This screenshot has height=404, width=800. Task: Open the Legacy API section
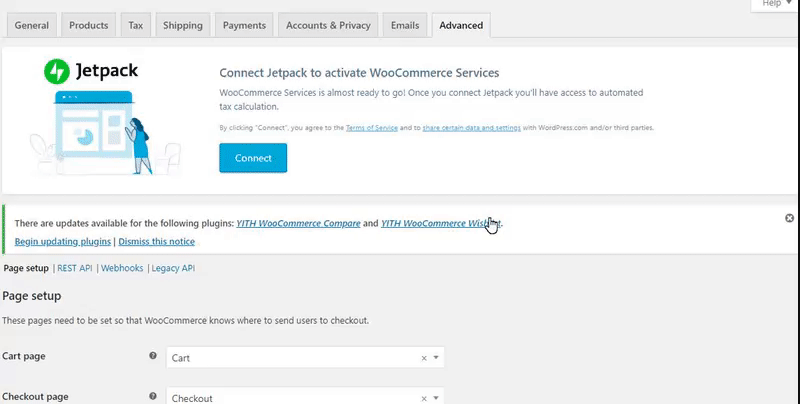click(173, 268)
